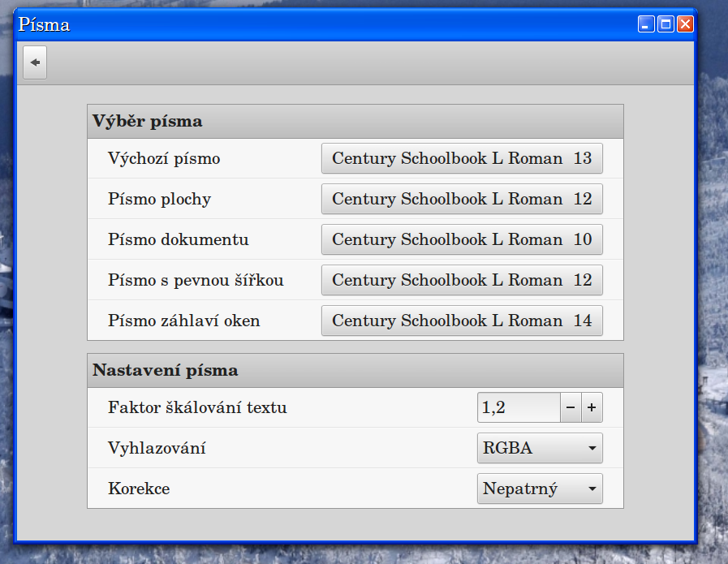728x564 pixels.
Task: Increase text scaling factor with plus button
Action: coord(592,408)
